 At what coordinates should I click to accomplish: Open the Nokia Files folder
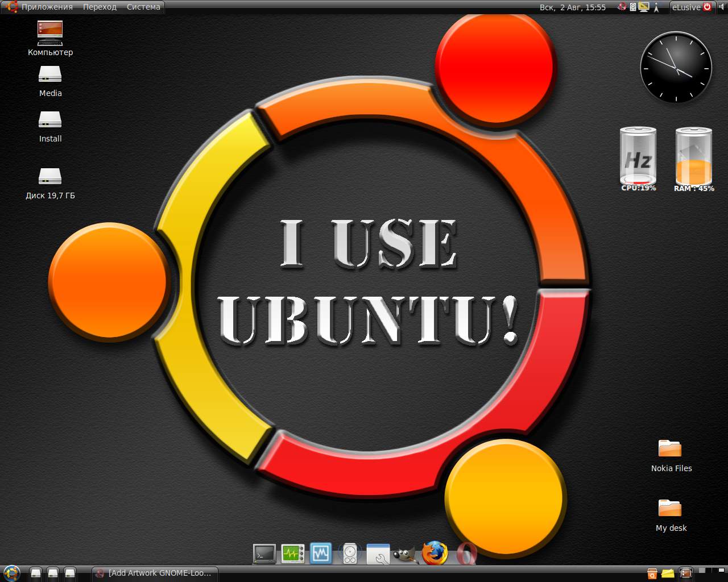pyautogui.click(x=671, y=456)
